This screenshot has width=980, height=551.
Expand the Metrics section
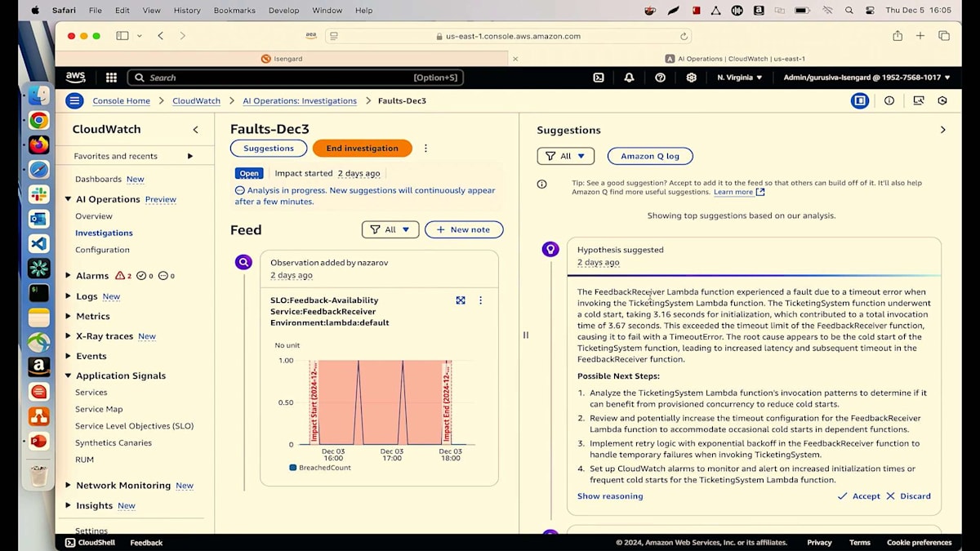[x=69, y=316]
